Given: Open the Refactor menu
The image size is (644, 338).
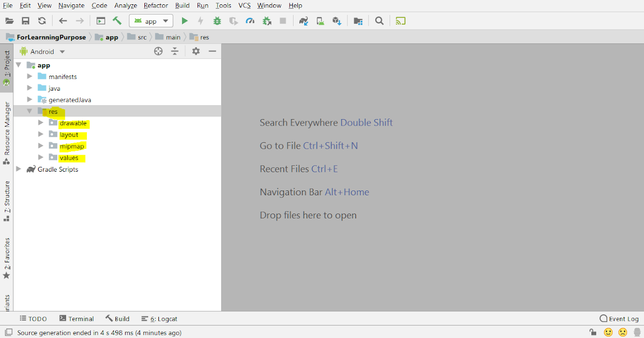Looking at the screenshot, I should [x=155, y=5].
